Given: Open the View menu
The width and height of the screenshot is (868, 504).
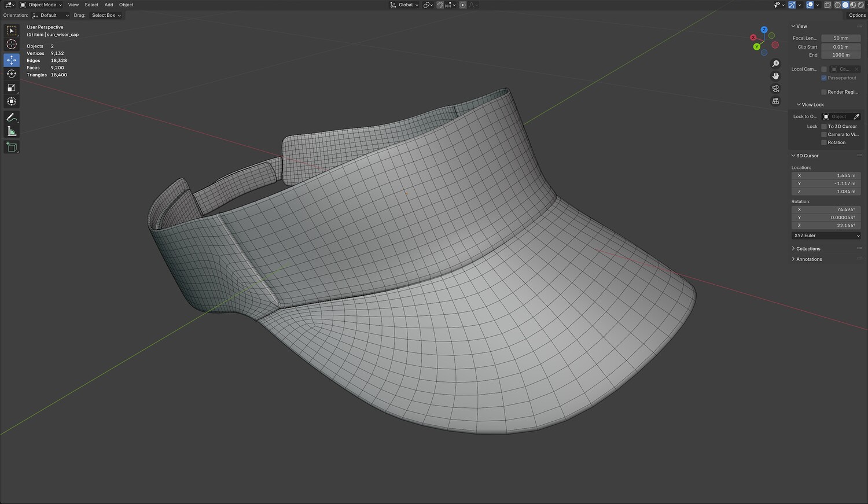Looking at the screenshot, I should (x=73, y=5).
